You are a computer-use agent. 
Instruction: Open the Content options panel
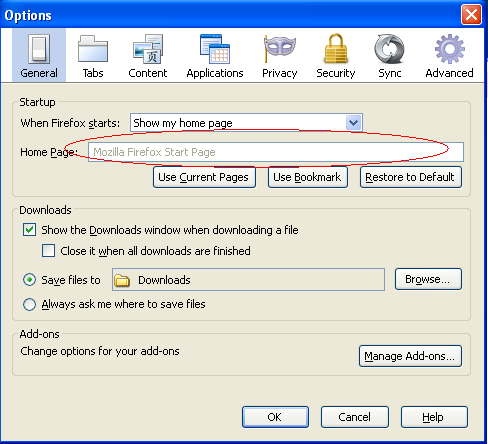148,55
